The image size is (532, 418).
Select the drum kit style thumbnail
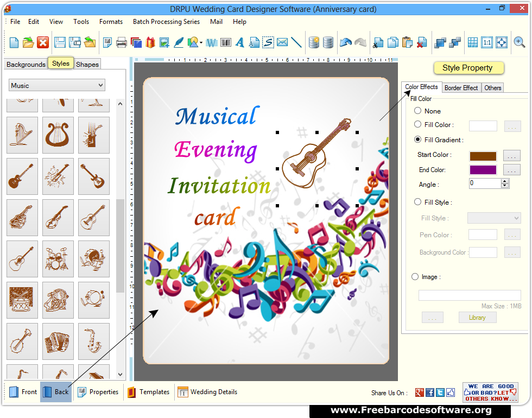click(x=58, y=259)
